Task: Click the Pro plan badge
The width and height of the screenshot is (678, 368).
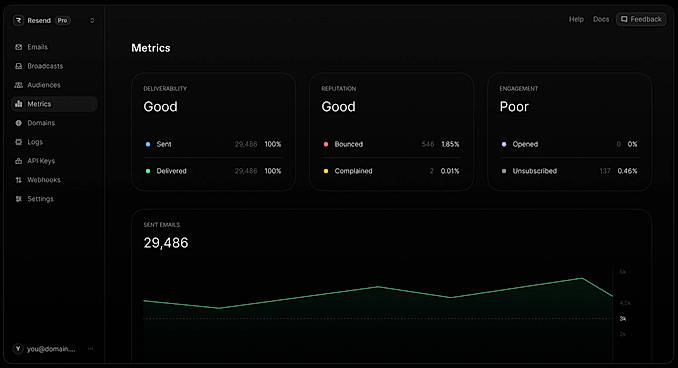Action: [63, 20]
